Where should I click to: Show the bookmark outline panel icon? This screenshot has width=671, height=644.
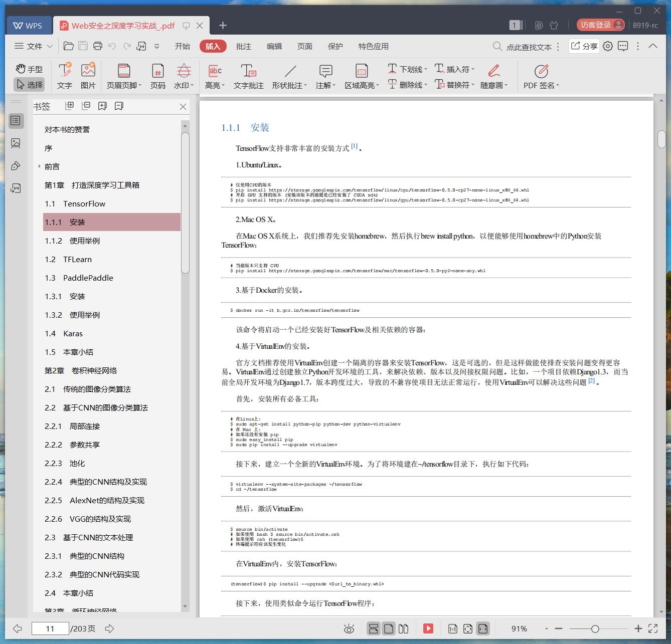tap(16, 121)
